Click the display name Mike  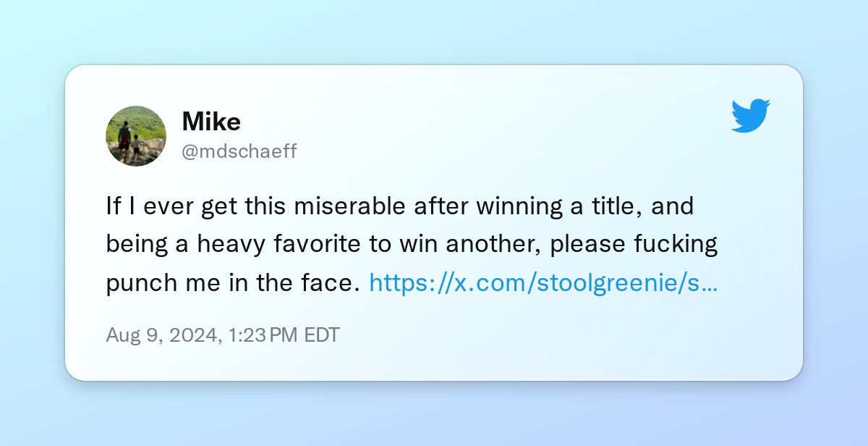211,122
